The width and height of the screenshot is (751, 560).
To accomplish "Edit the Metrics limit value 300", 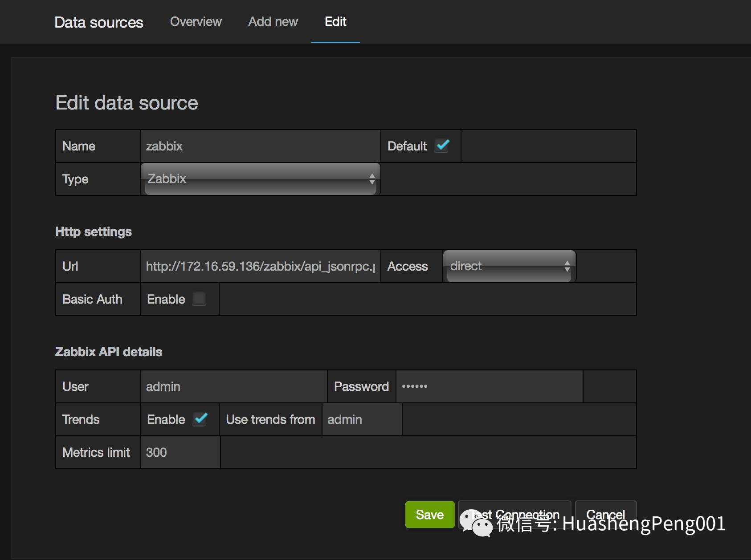I will click(x=180, y=452).
